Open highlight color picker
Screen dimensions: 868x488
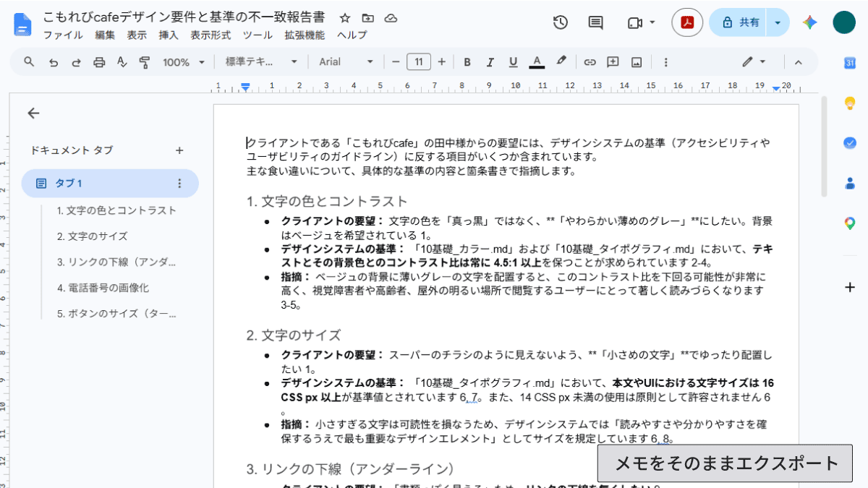point(561,62)
